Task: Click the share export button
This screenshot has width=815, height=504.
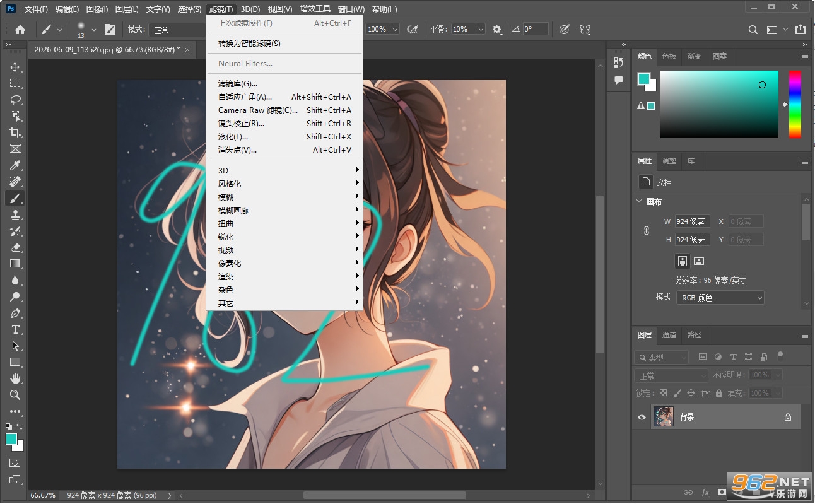Action: (800, 29)
